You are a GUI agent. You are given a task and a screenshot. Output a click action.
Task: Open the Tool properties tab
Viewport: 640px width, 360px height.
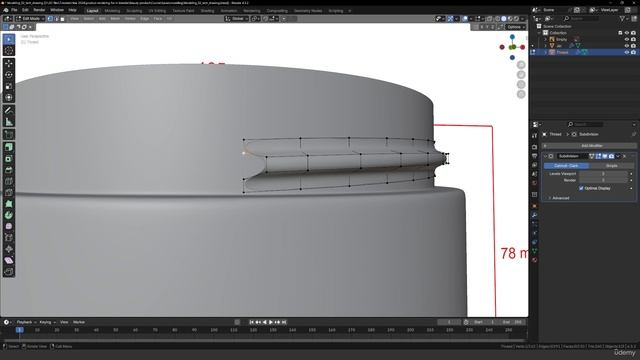point(535,136)
